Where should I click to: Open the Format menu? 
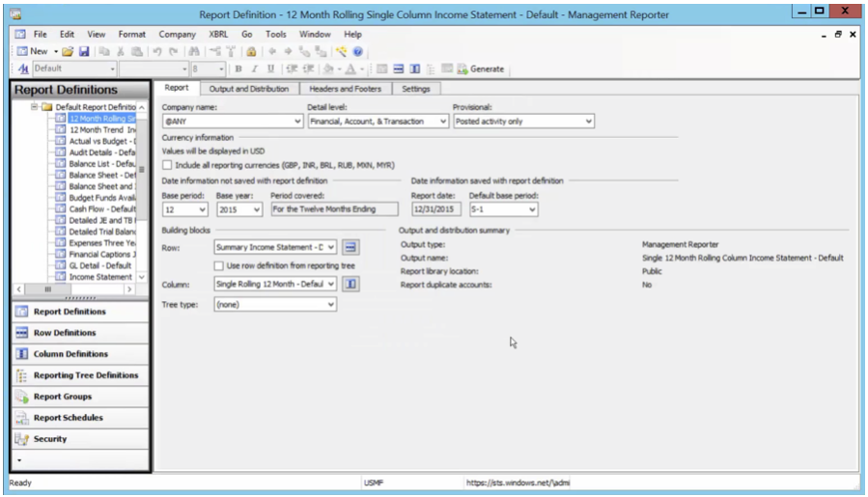(131, 35)
